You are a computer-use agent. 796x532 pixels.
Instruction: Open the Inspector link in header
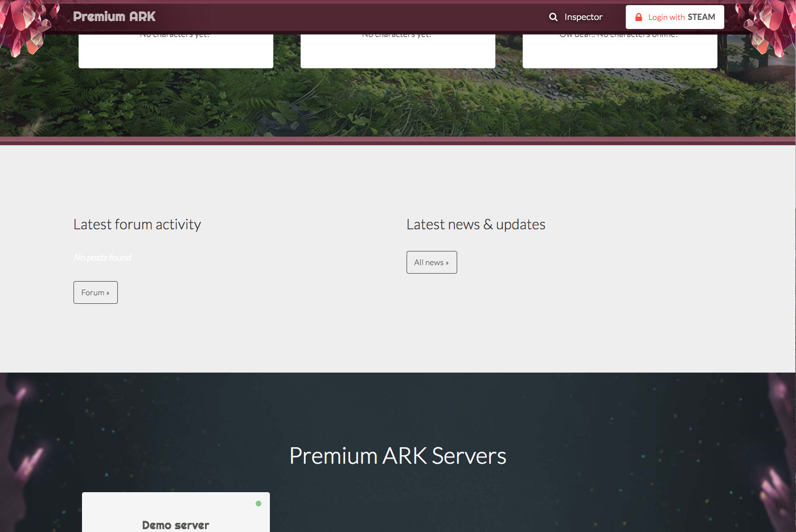pyautogui.click(x=583, y=17)
